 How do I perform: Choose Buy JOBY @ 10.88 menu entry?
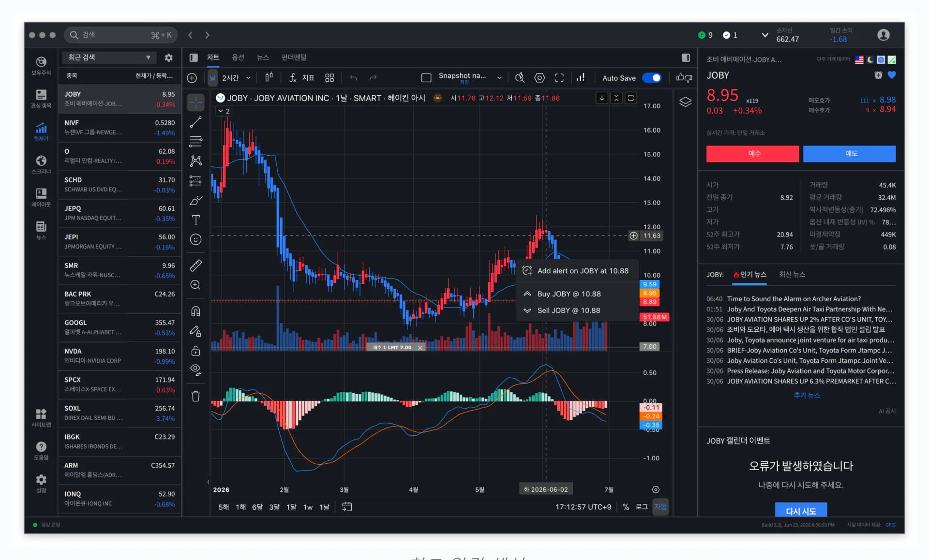point(577,294)
